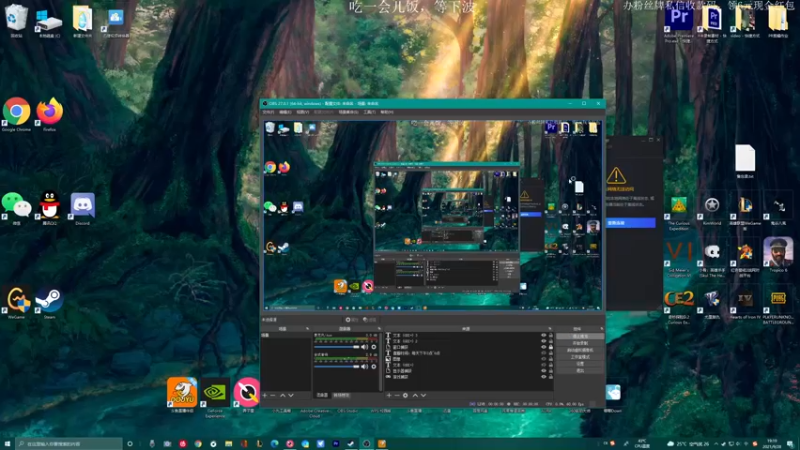Switch to 转场特效 tab
The height and width of the screenshot is (450, 800).
tap(341, 395)
